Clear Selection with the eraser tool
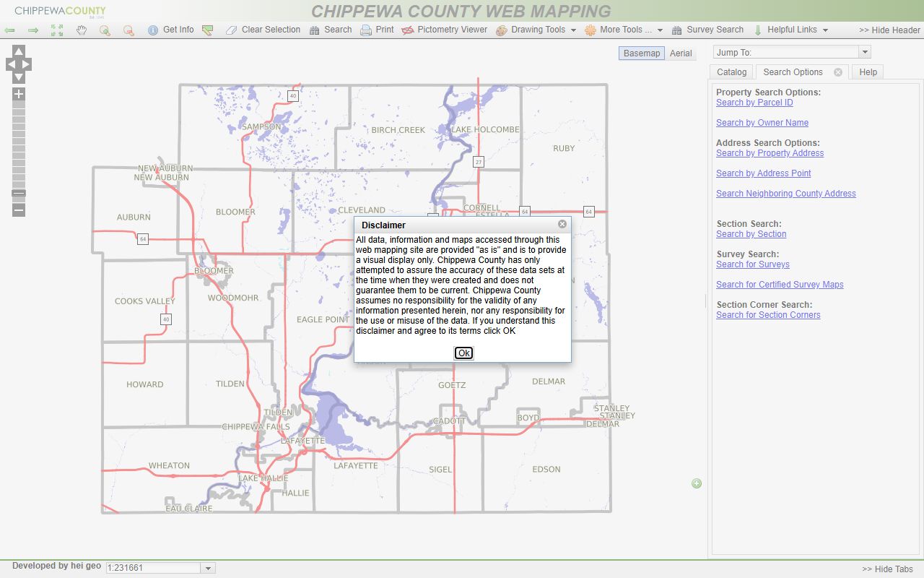Viewport: 924px width, 578px height. pos(263,30)
